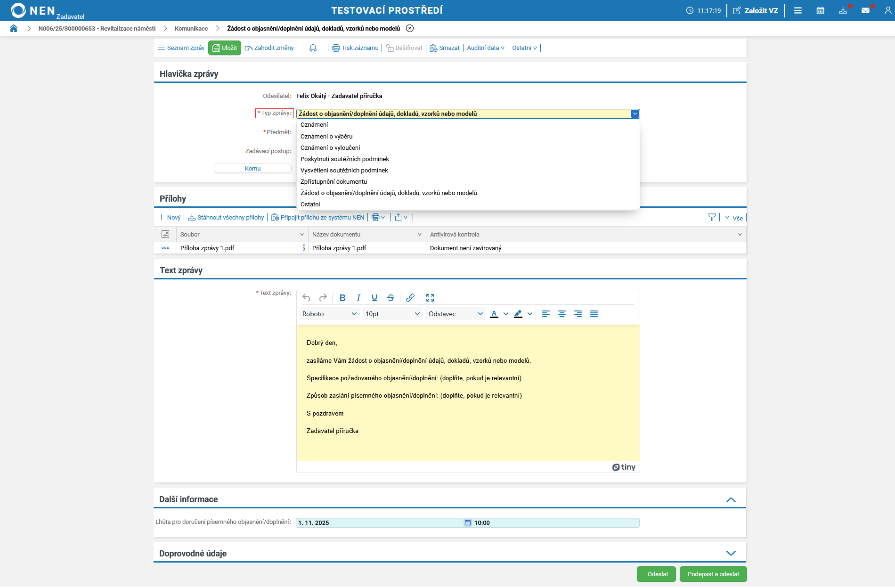Click the attachments filter funnel icon
This screenshot has width=895, height=588.
[x=712, y=218]
